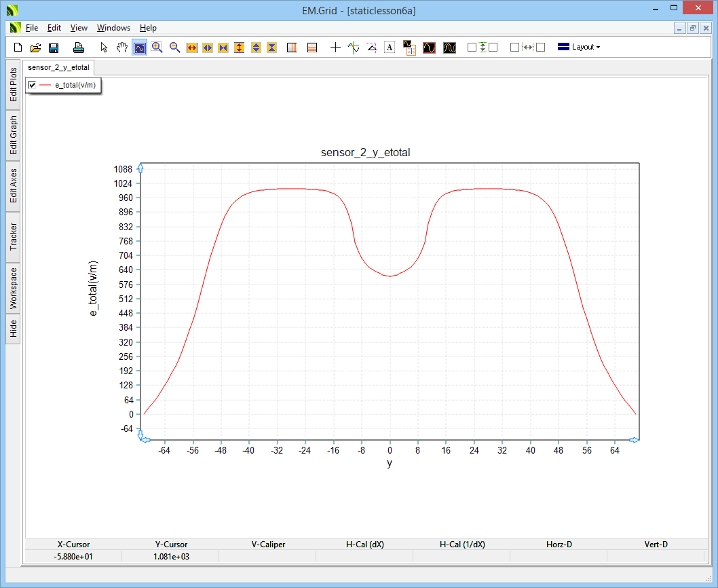Select the text annotation tool

coord(390,48)
